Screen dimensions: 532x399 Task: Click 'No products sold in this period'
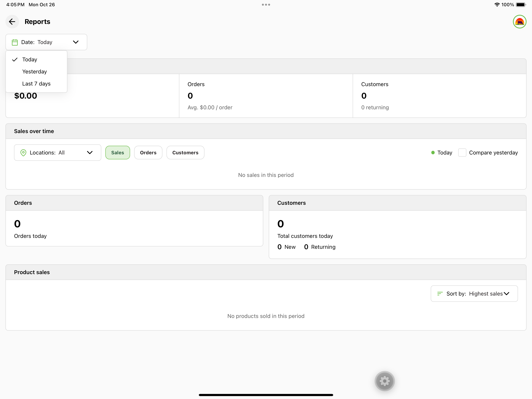[x=266, y=316]
